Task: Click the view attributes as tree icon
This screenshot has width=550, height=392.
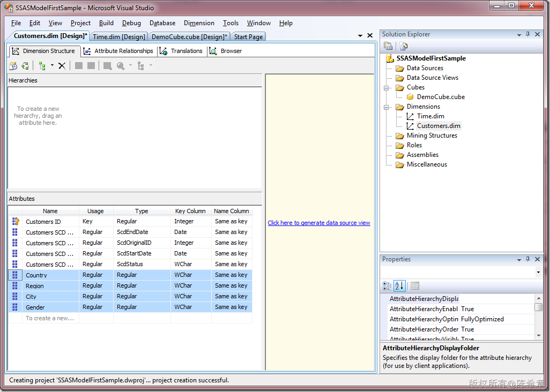Action: tap(42, 66)
